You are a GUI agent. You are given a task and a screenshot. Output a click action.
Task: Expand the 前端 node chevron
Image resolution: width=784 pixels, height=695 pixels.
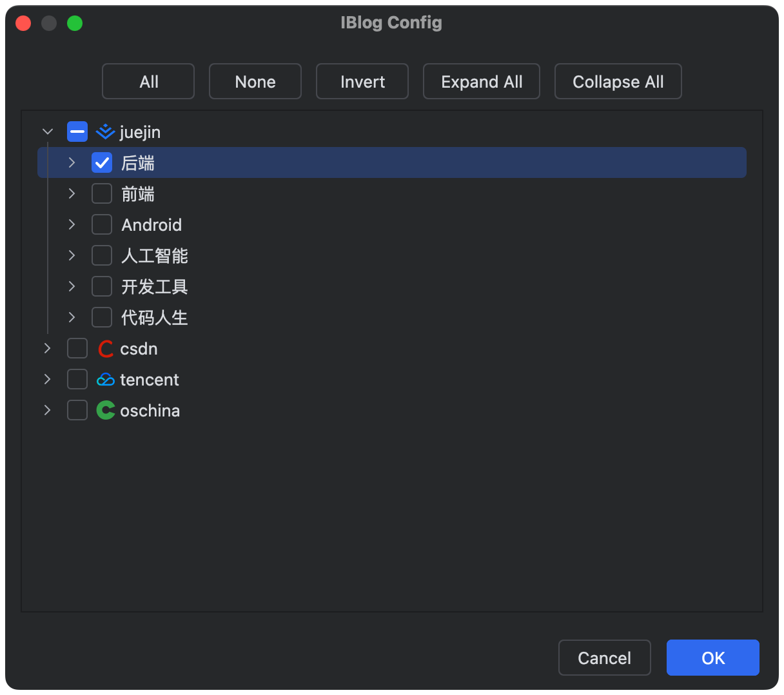pyautogui.click(x=72, y=194)
